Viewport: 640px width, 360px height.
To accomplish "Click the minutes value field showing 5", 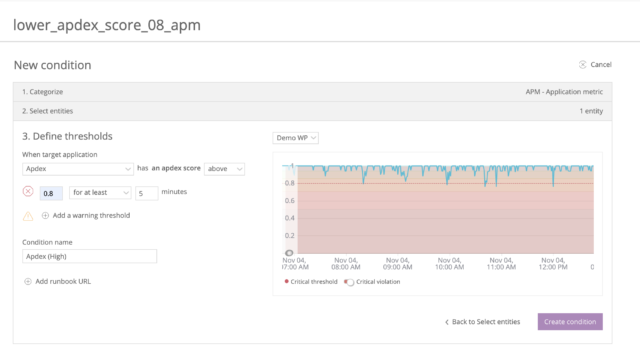I will 147,193.
